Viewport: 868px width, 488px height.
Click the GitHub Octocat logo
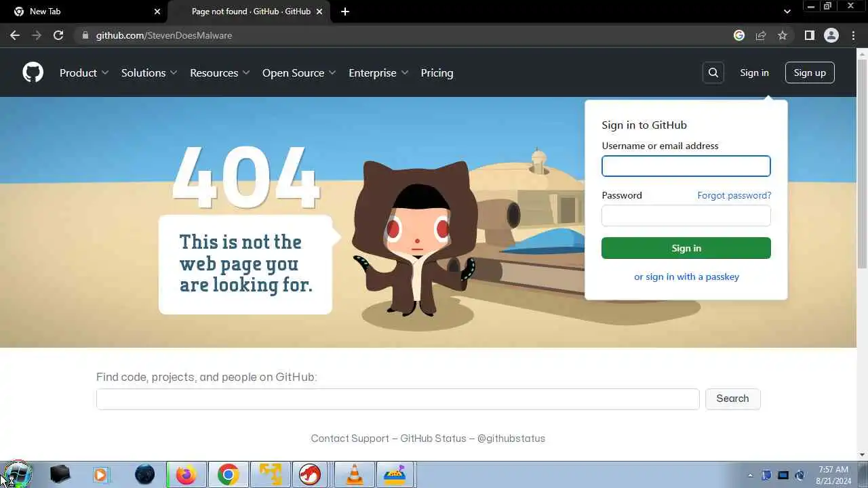[x=33, y=73]
